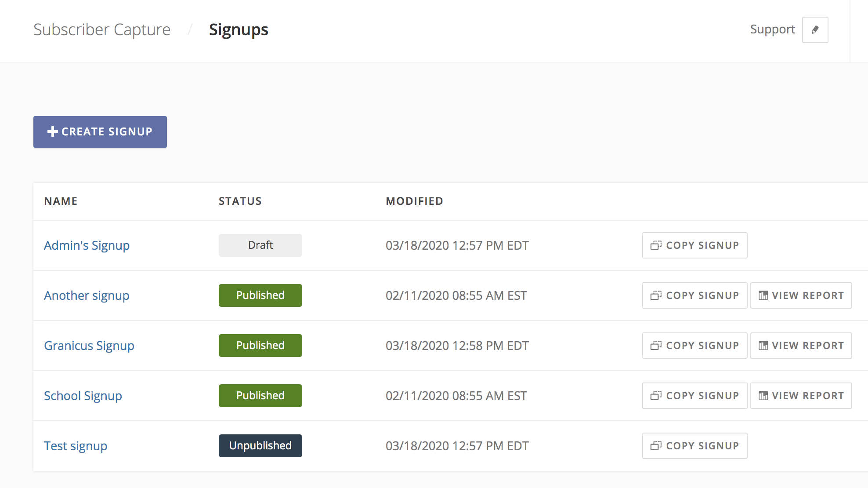Screen dimensions: 868x488
Task: Click the Copy Signup icon for Admin's Signup
Action: [655, 245]
